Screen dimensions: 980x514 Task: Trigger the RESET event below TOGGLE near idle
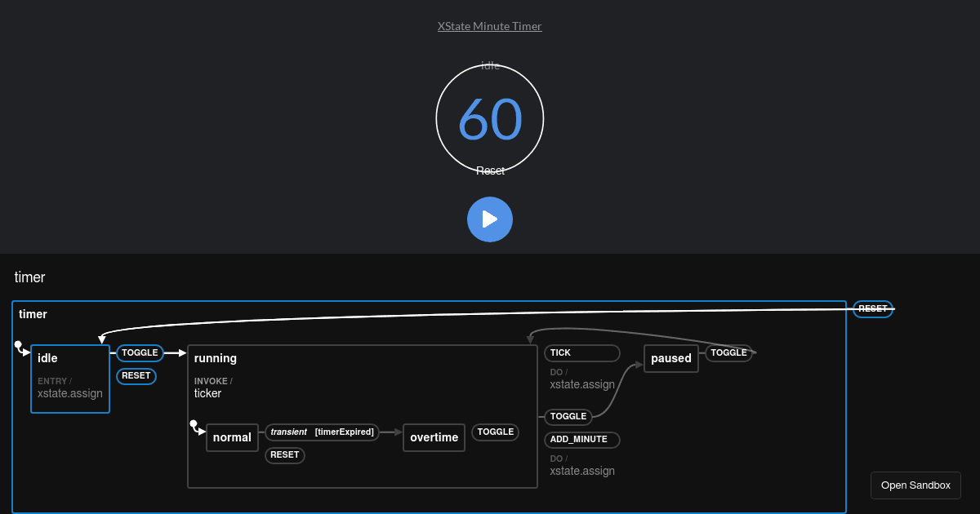click(136, 375)
